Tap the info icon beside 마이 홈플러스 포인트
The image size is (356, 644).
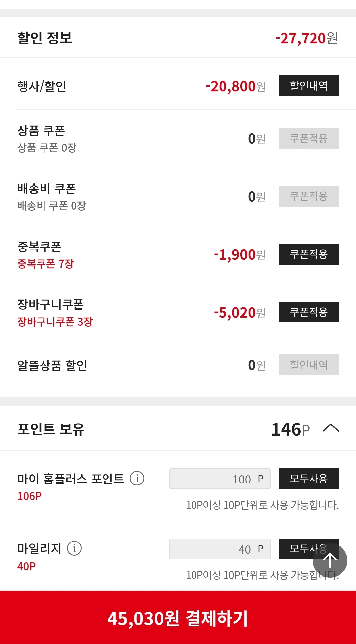(137, 478)
